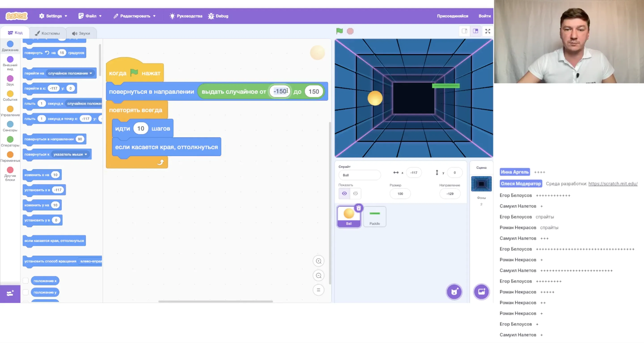This screenshot has width=644, height=343.
Task: Open the add extension button
Action: (x=10, y=294)
